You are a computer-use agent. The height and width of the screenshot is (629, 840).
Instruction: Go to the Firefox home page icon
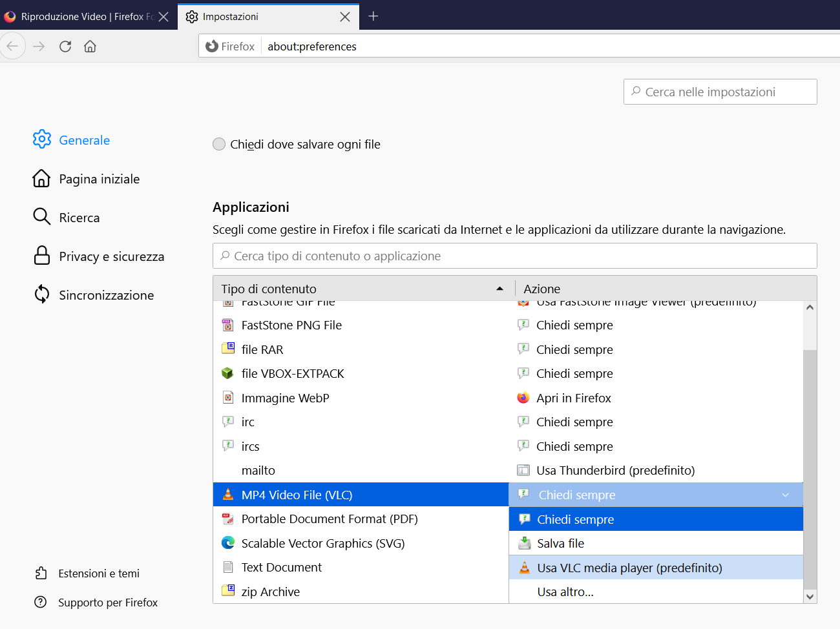coord(90,46)
